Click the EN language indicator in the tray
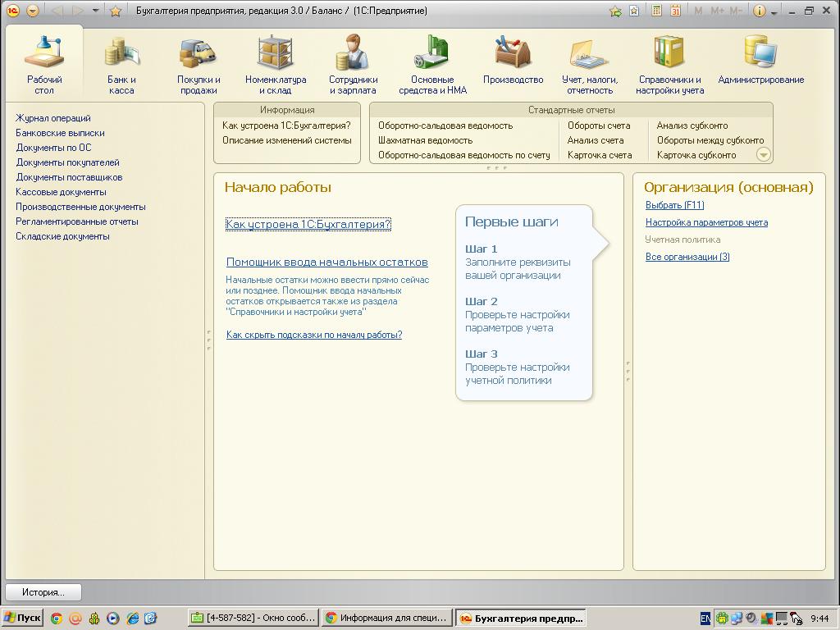840x630 pixels. pos(705,619)
